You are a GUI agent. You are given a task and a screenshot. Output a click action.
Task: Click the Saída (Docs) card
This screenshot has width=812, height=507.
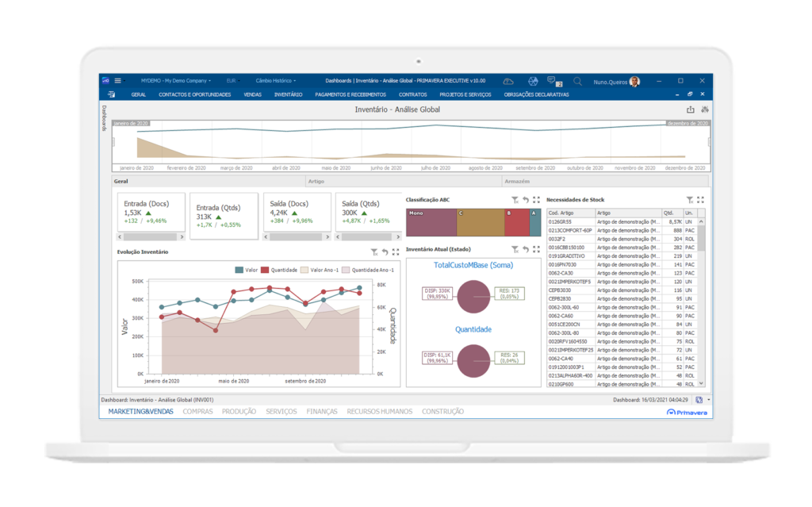click(x=297, y=212)
